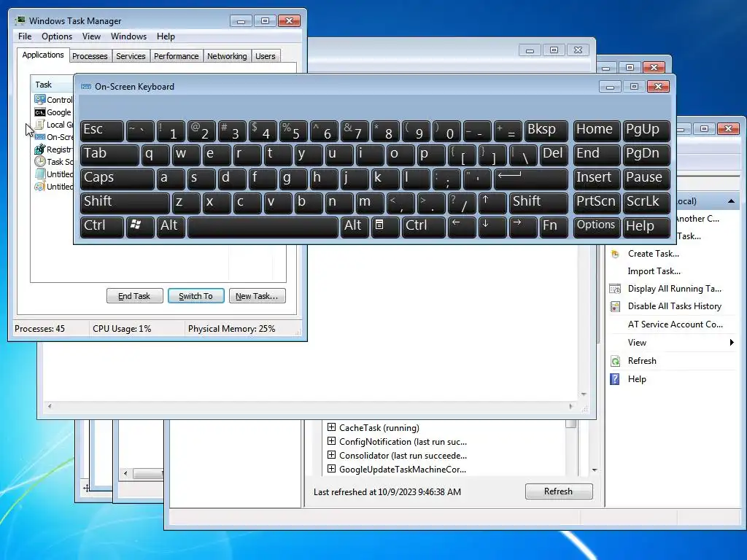Select the Google command prompt task icon
The height and width of the screenshot is (560, 747).
[x=40, y=112]
